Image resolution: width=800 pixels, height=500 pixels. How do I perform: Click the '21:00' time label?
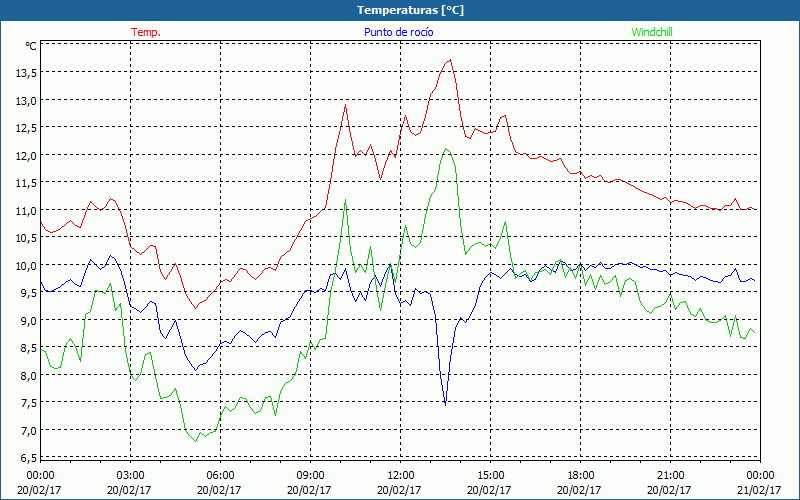[x=670, y=476]
